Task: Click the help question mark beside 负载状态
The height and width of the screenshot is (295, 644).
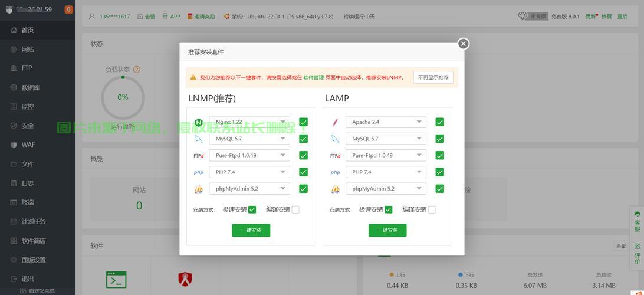Action: tap(137, 70)
